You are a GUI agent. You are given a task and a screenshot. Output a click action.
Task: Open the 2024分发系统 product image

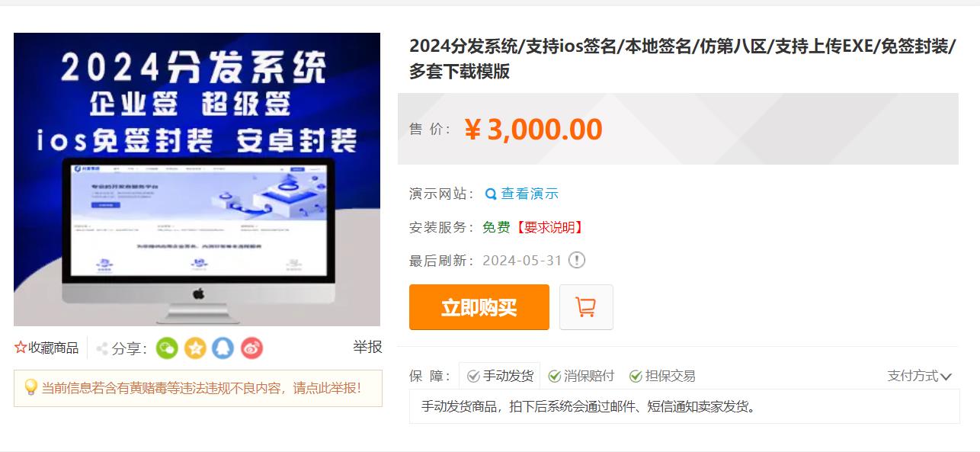(197, 179)
